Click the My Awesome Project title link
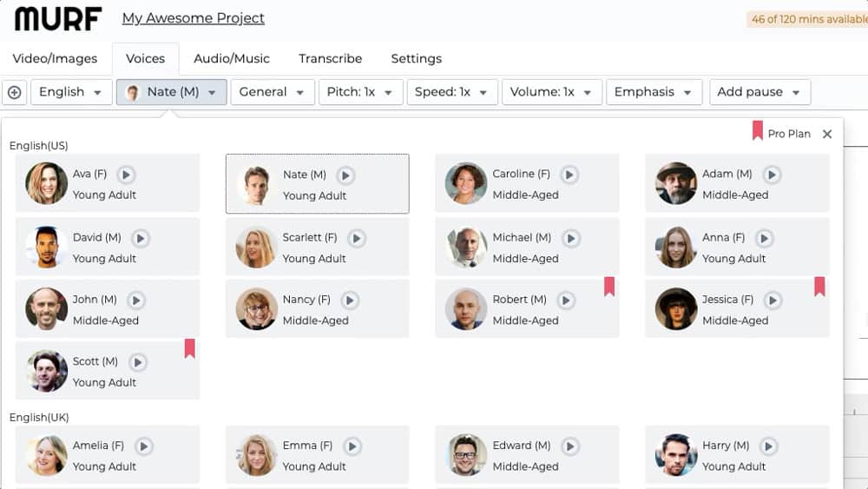 (193, 18)
